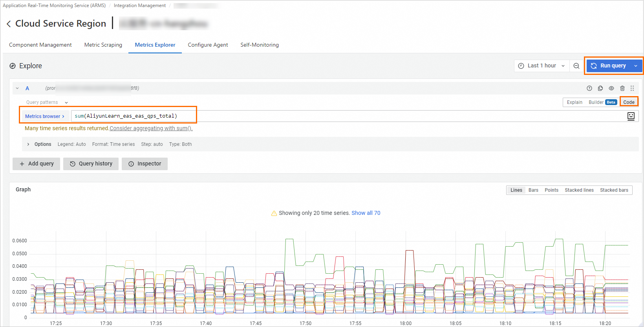Click the Run query button
The height and width of the screenshot is (327, 644).
pyautogui.click(x=609, y=66)
